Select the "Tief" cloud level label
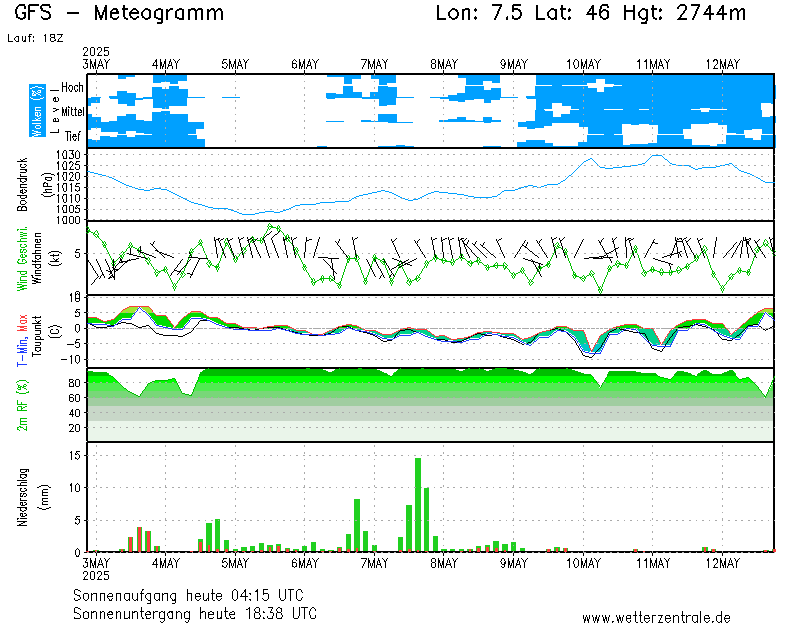Image resolution: width=800 pixels, height=625 pixels. (72, 136)
